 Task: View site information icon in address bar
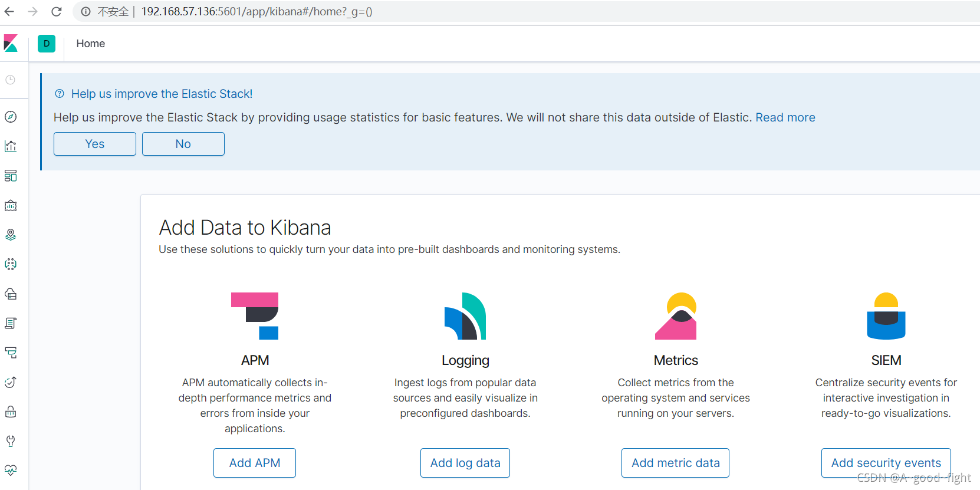tap(85, 12)
